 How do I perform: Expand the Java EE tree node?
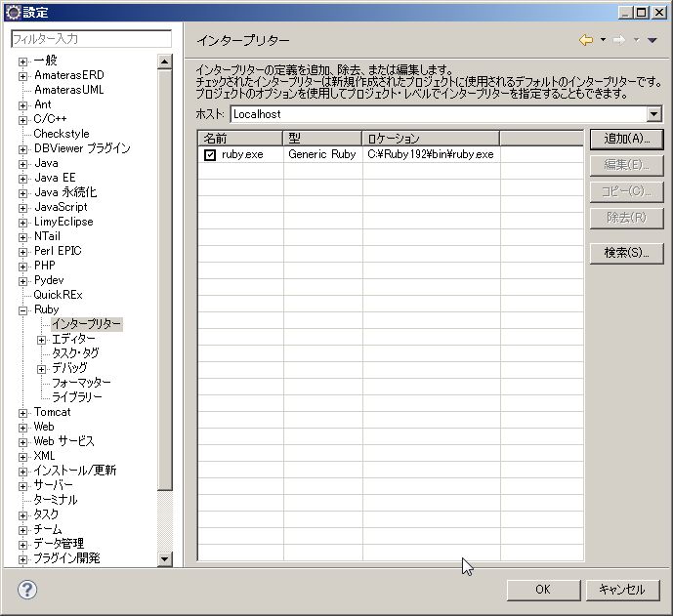pos(23,179)
